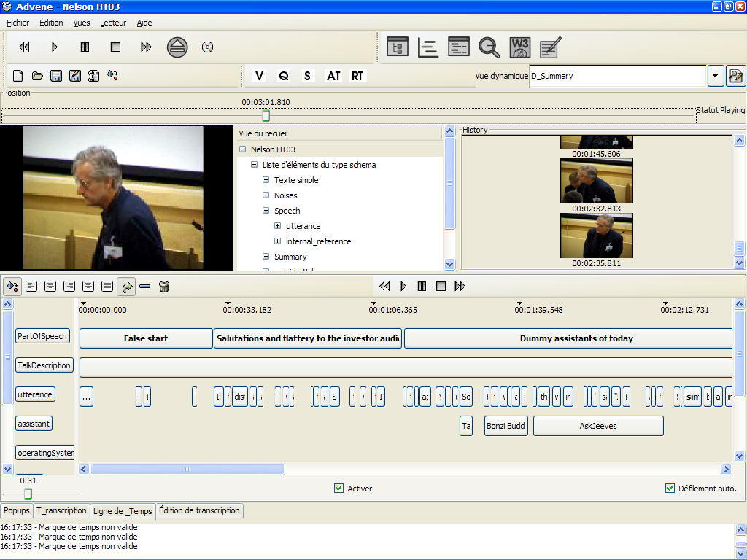This screenshot has height=560, width=747.
Task: Toggle the Activer checkbox
Action: tap(338, 489)
